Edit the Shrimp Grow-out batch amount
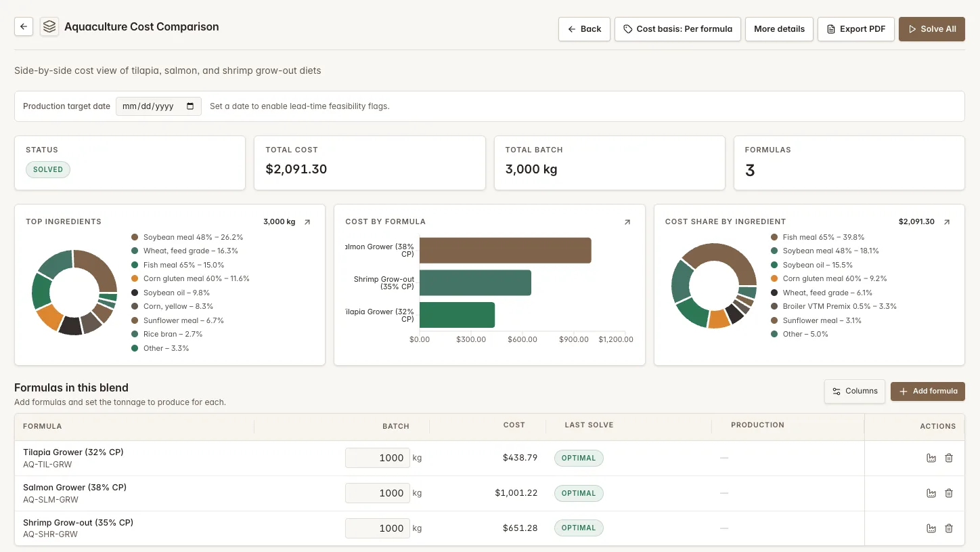The width and height of the screenshot is (980, 552). click(378, 528)
